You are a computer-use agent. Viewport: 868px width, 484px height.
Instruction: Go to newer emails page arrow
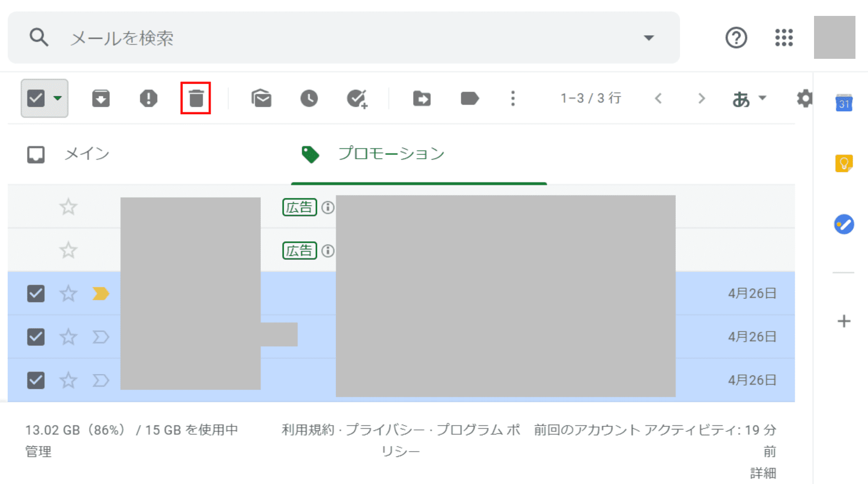coord(658,98)
